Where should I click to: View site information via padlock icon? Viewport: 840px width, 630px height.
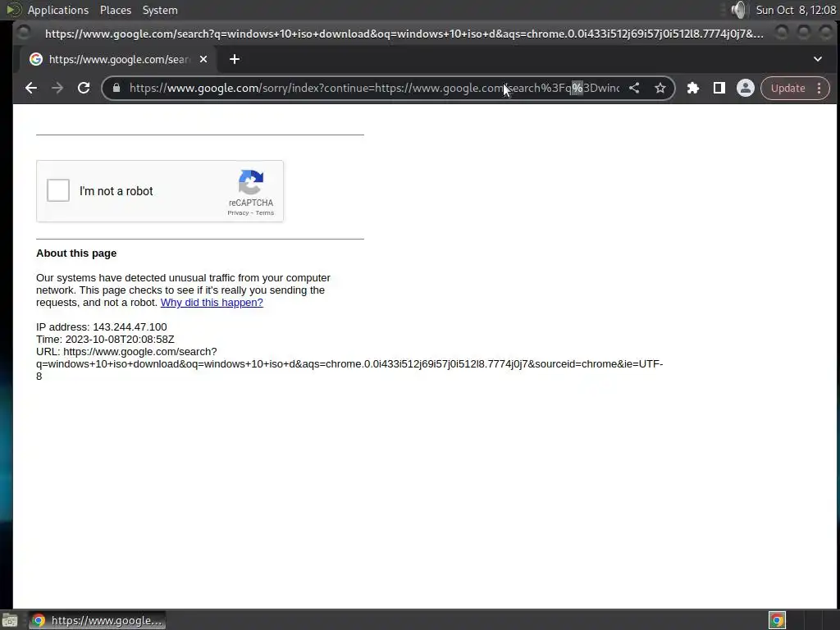click(x=116, y=88)
